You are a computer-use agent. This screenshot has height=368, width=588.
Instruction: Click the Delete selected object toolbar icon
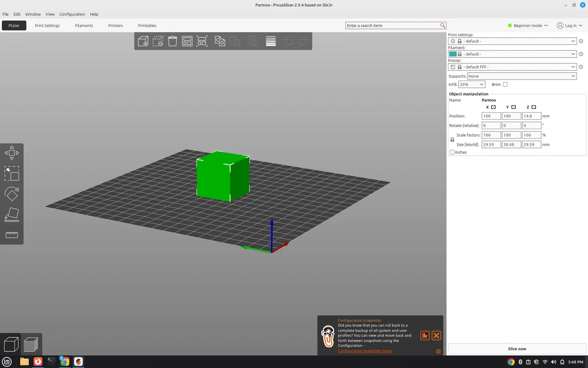[x=158, y=41]
